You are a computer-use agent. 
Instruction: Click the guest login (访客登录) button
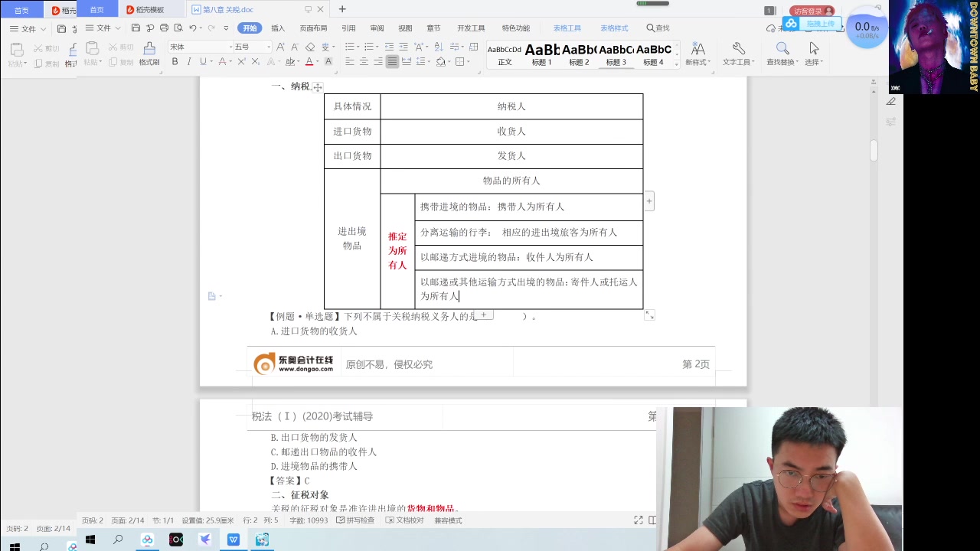point(812,11)
